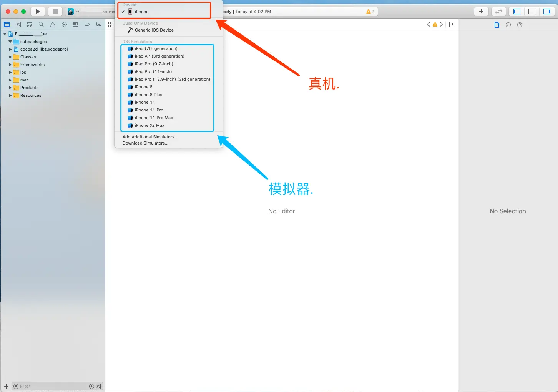Show the History inspector clock icon

(508, 25)
